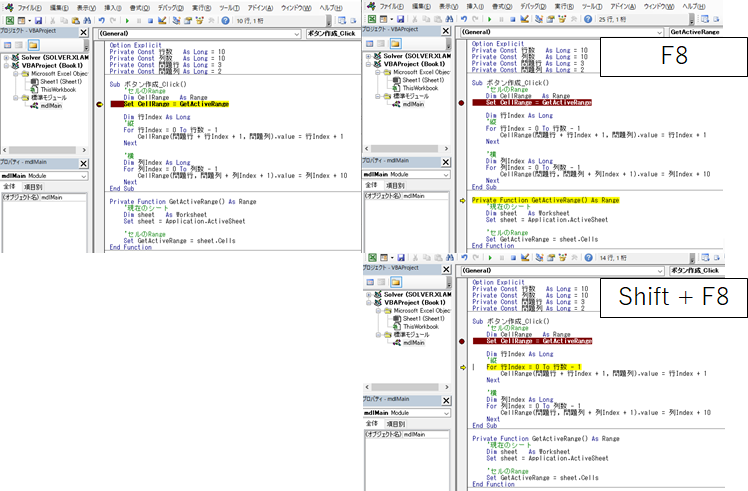The width and height of the screenshot is (748, 491).
Task: Run macro with green play icon, top-left window
Action: pyautogui.click(x=127, y=21)
